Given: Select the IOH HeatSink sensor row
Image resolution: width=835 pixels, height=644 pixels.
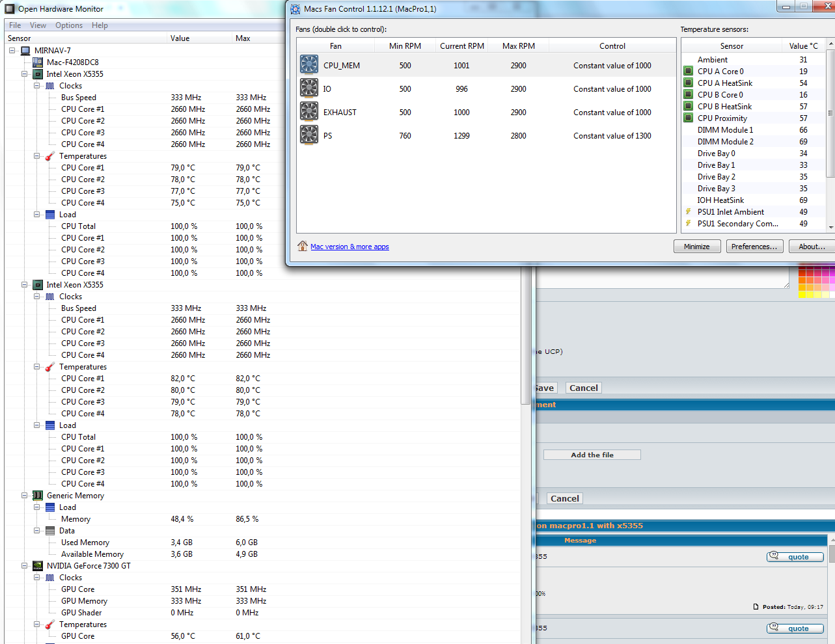Looking at the screenshot, I should 754,200.
